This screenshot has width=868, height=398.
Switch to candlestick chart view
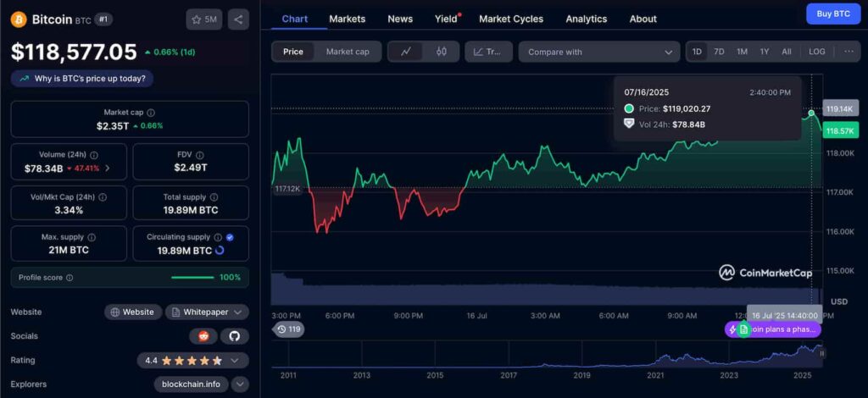[441, 52]
